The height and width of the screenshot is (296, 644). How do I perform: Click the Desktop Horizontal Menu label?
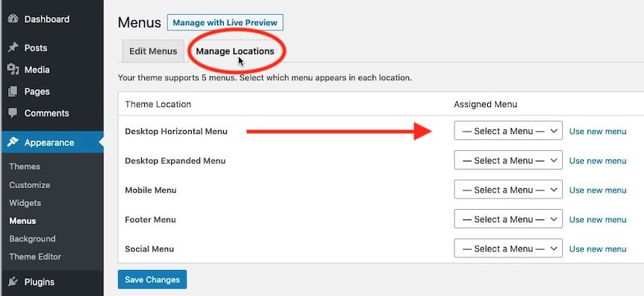point(176,132)
